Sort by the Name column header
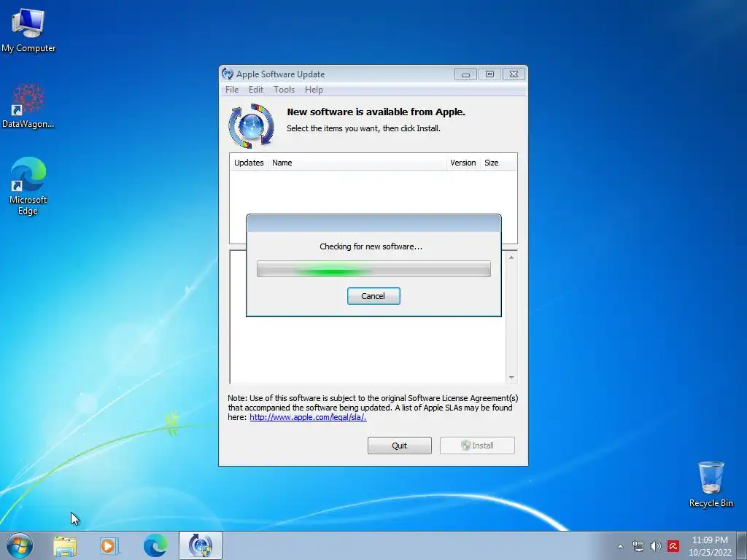This screenshot has height=560, width=747. (357, 163)
